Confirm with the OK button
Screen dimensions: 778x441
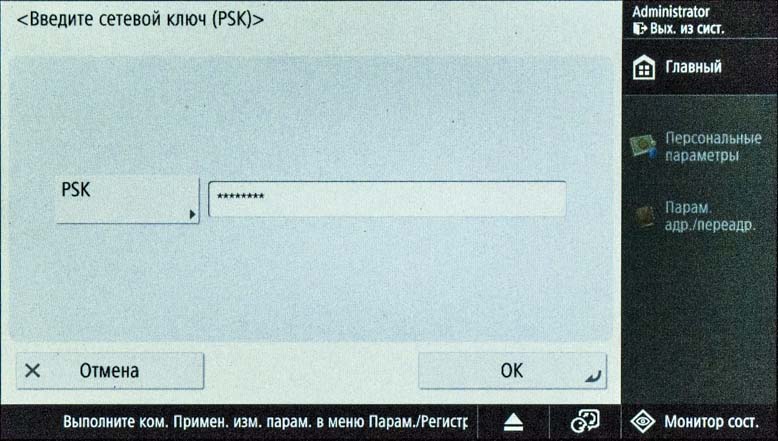pos(512,371)
